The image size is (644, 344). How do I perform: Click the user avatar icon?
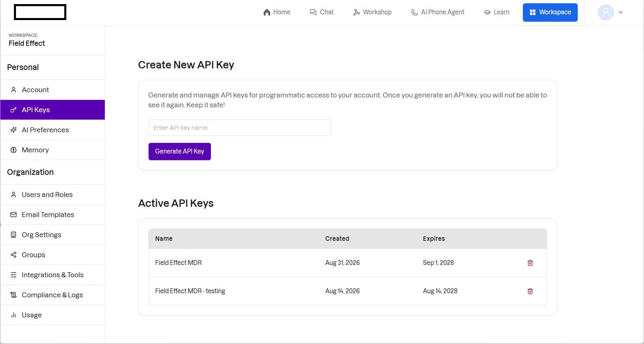606,12
